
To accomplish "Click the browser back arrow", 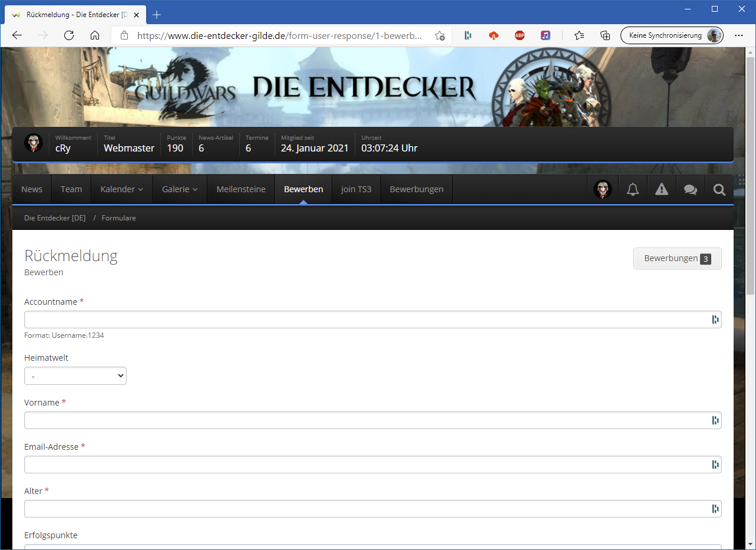I will 17,35.
